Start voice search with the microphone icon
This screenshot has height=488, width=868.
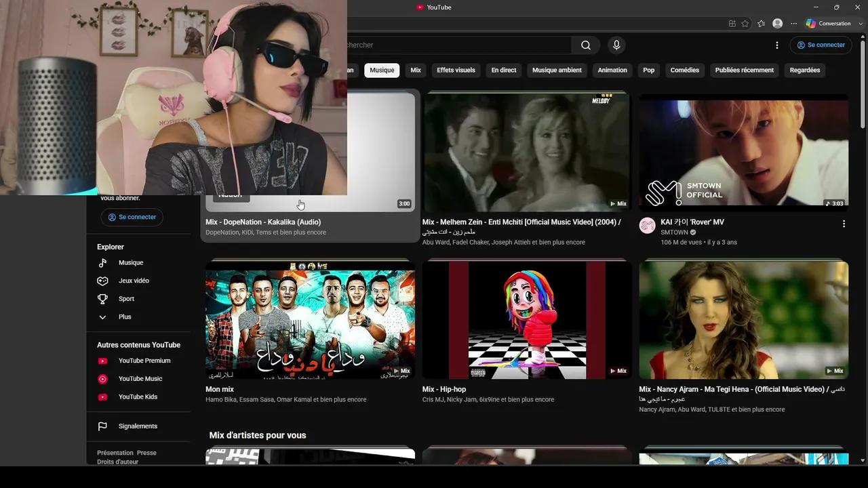[x=616, y=45]
